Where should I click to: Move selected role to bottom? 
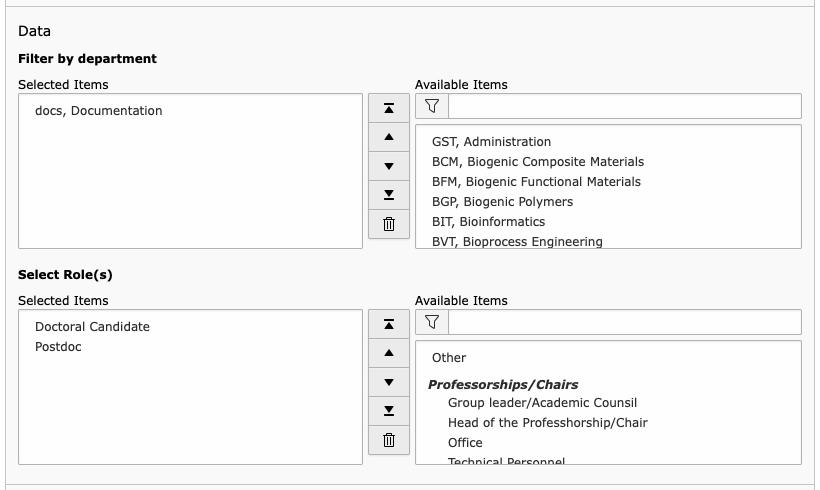pos(389,411)
